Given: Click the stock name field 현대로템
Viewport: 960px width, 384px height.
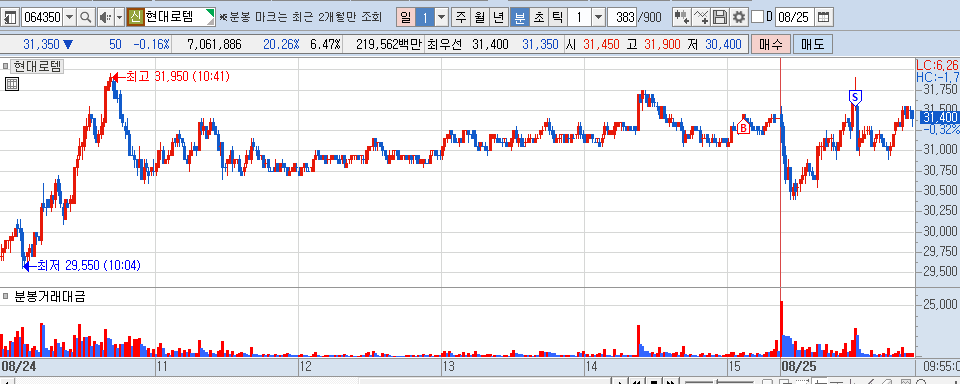Looking at the screenshot, I should (x=180, y=17).
